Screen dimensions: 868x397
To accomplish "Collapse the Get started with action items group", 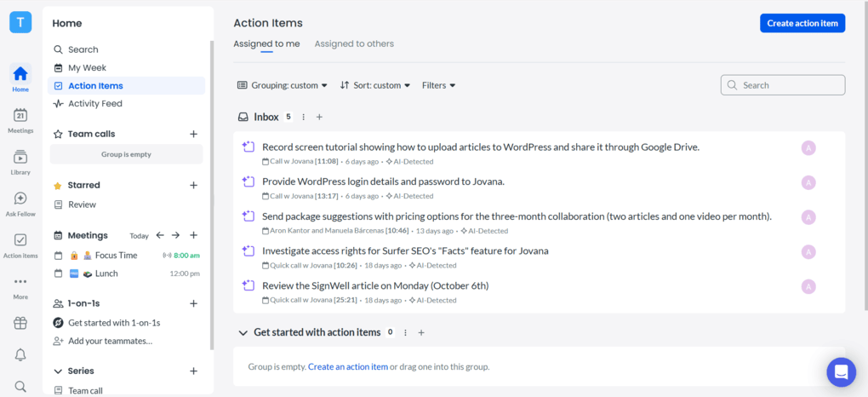I will click(x=243, y=332).
